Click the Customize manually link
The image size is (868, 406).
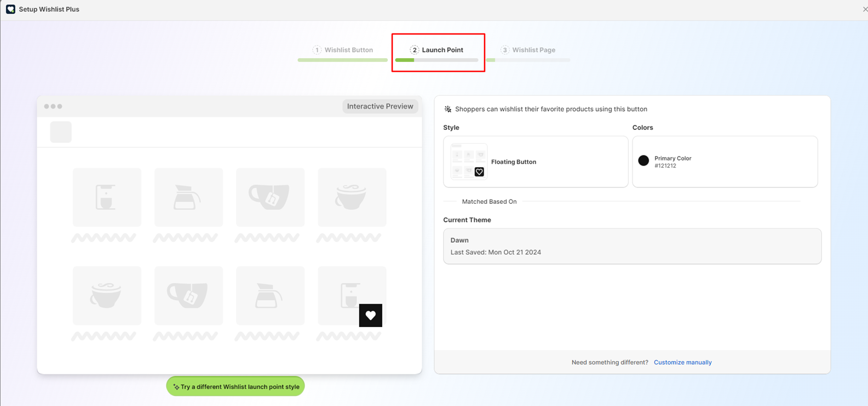(682, 362)
